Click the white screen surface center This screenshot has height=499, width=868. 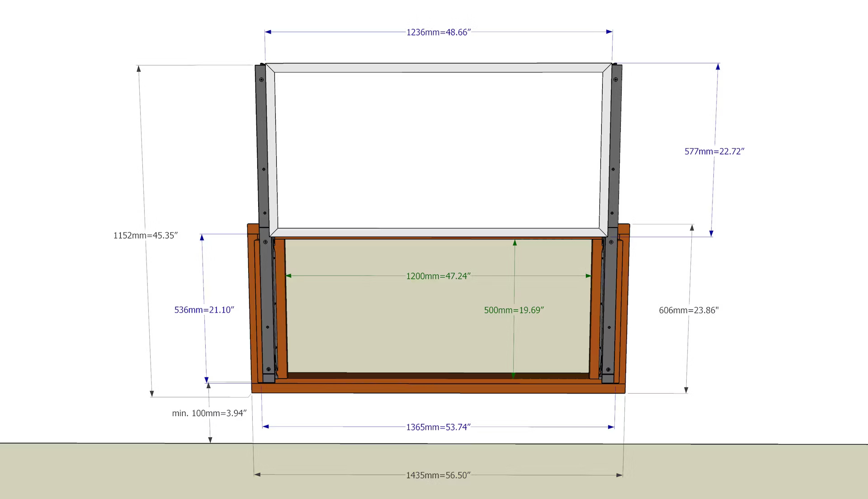(x=438, y=149)
